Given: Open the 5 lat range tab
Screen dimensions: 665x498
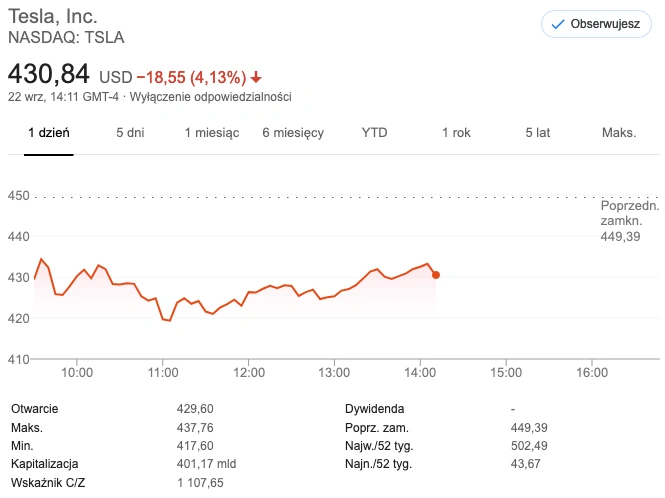Looking at the screenshot, I should pos(538,133).
